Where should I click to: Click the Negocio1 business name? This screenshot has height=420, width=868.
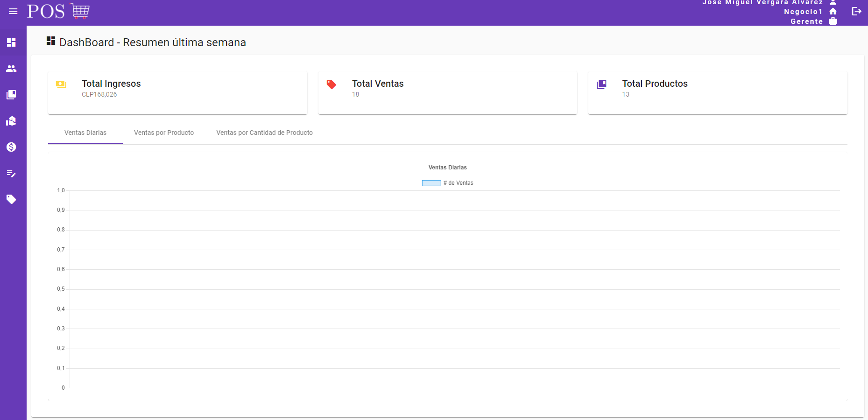pyautogui.click(x=803, y=12)
